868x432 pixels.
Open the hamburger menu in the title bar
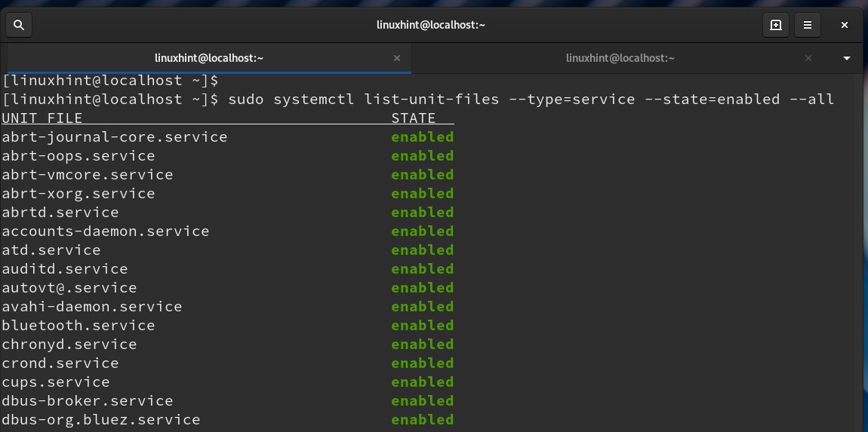[807, 25]
